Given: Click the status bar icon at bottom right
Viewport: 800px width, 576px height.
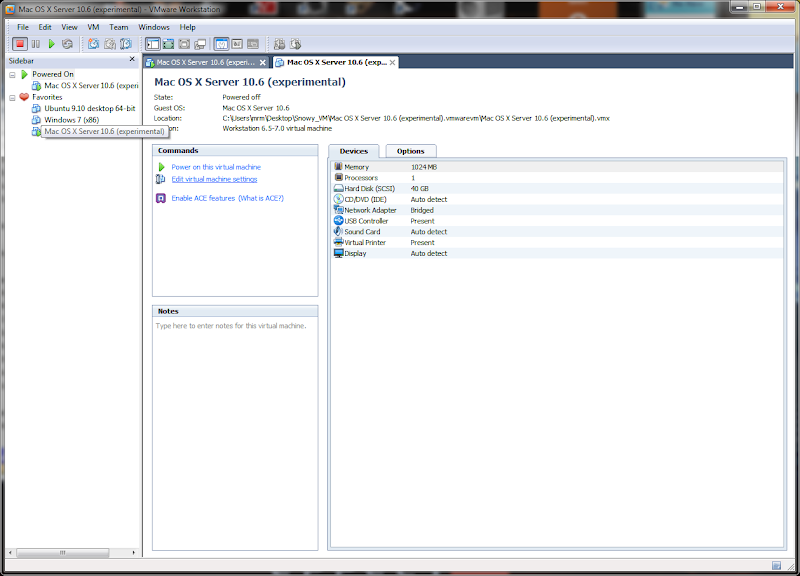Looking at the screenshot, I should [776, 565].
